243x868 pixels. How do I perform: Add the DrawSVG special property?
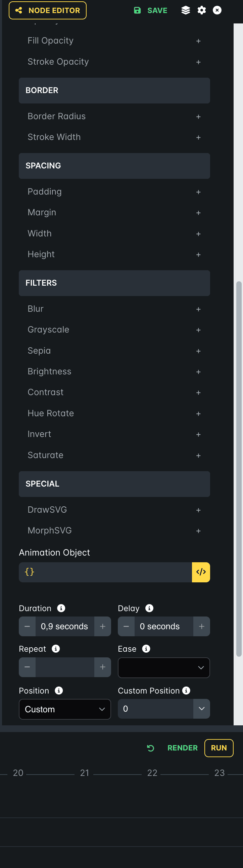(198, 510)
